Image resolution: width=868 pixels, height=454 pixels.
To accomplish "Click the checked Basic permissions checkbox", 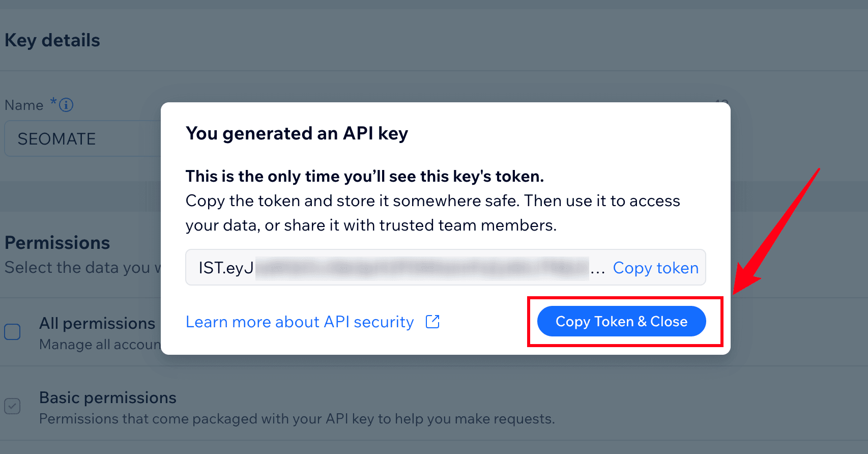I will pos(12,406).
